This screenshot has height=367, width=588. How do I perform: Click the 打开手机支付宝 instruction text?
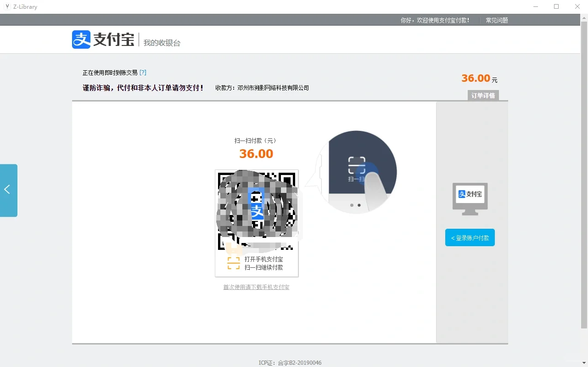click(264, 259)
